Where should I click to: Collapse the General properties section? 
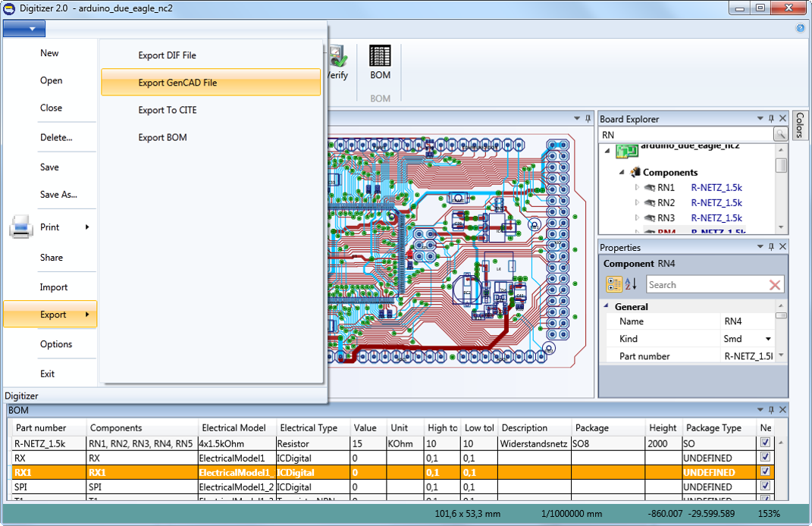click(607, 306)
